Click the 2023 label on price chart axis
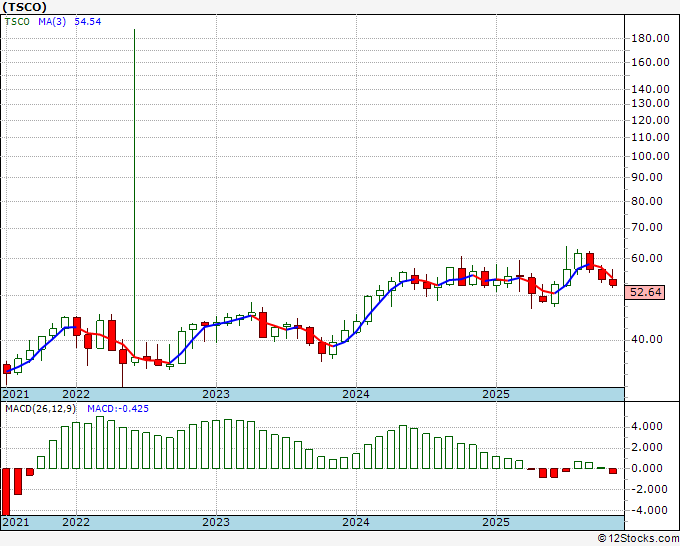The image size is (680, 546). pos(216,394)
